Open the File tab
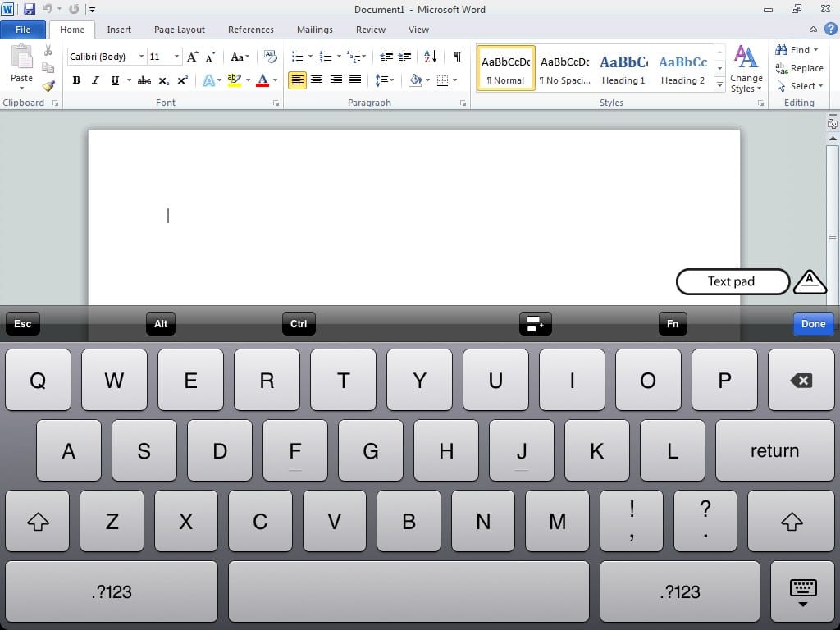The image size is (840, 630). (x=23, y=30)
